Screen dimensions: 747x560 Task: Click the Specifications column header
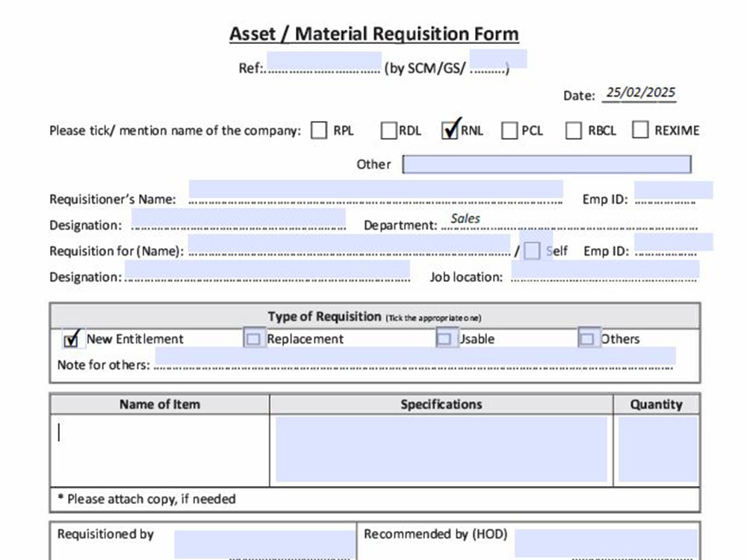(441, 404)
